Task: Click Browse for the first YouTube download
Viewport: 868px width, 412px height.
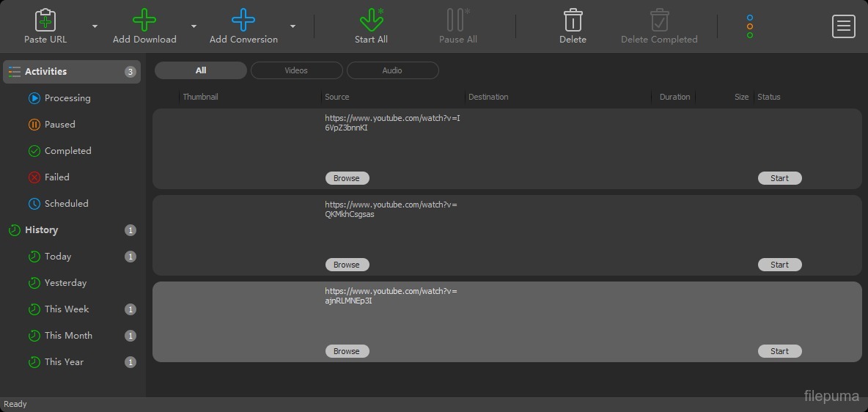Action: (347, 178)
